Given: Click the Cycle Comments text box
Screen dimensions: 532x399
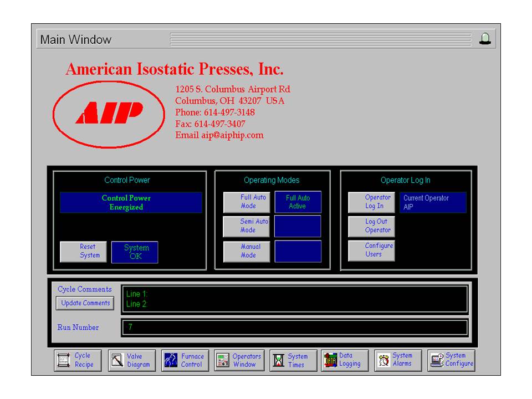Looking at the screenshot, I should (294, 299).
